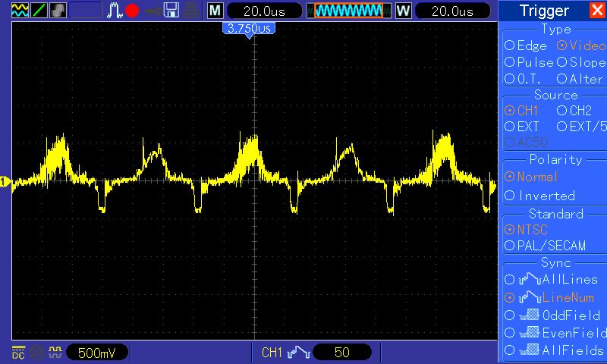This screenshot has height=364, width=607.
Task: Click the channel 1 ground level marker
Action: [5, 181]
